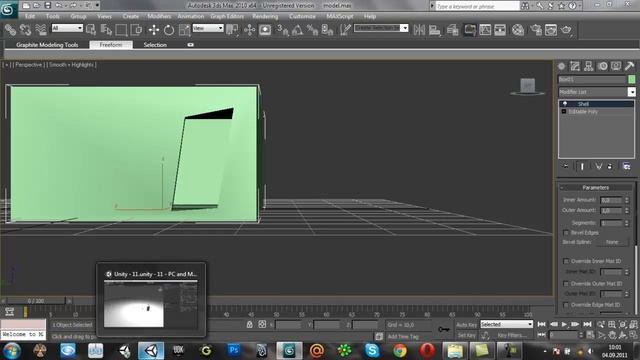Viewport: 640px width, 360px height.
Task: Click the Render Production teapot icon
Action: tap(567, 30)
